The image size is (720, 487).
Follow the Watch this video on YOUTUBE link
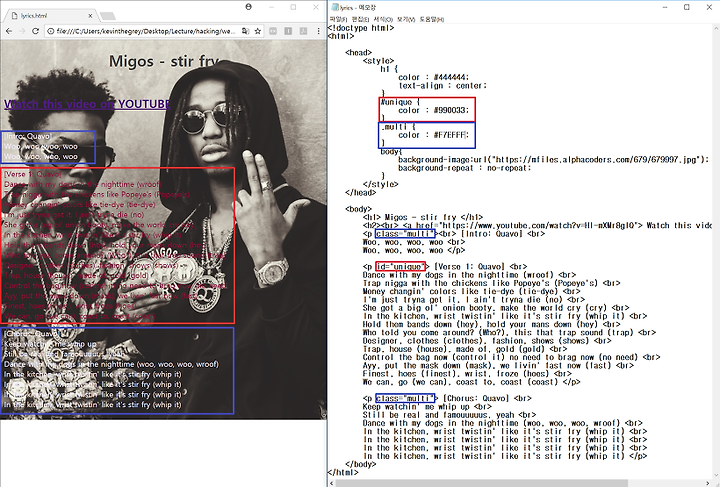(x=87, y=104)
